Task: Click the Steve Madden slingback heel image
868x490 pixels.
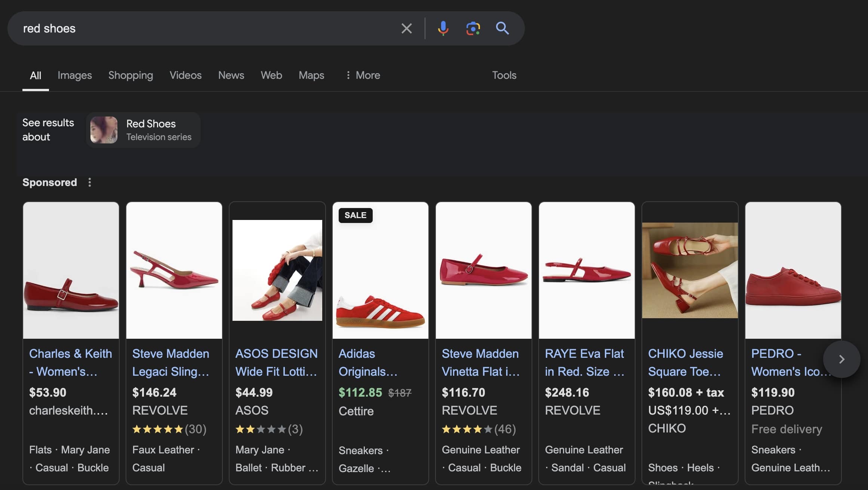Action: tap(174, 270)
